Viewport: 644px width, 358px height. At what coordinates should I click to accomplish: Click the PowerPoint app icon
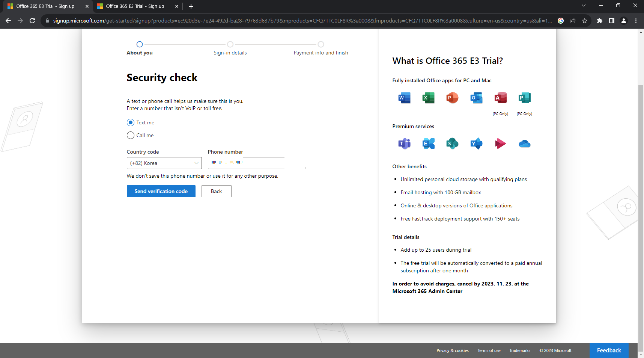coord(452,98)
